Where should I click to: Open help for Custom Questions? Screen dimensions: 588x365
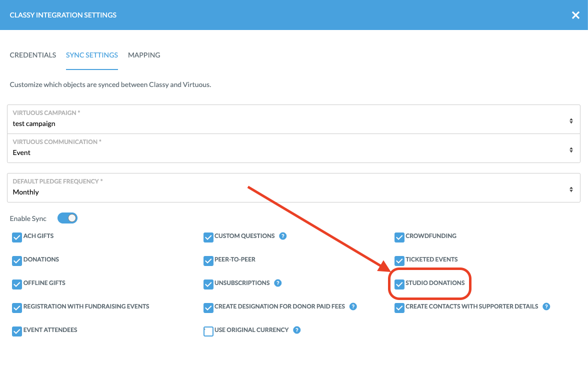(283, 236)
